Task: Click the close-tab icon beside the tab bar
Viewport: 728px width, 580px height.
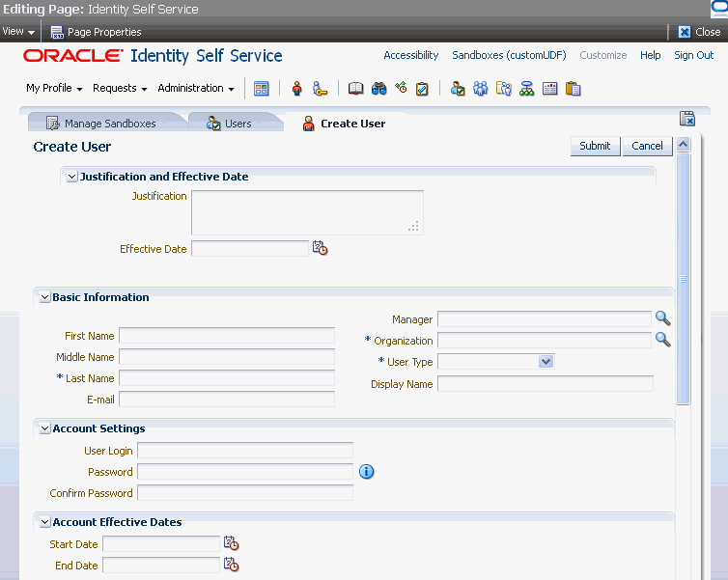Action: 687,119
